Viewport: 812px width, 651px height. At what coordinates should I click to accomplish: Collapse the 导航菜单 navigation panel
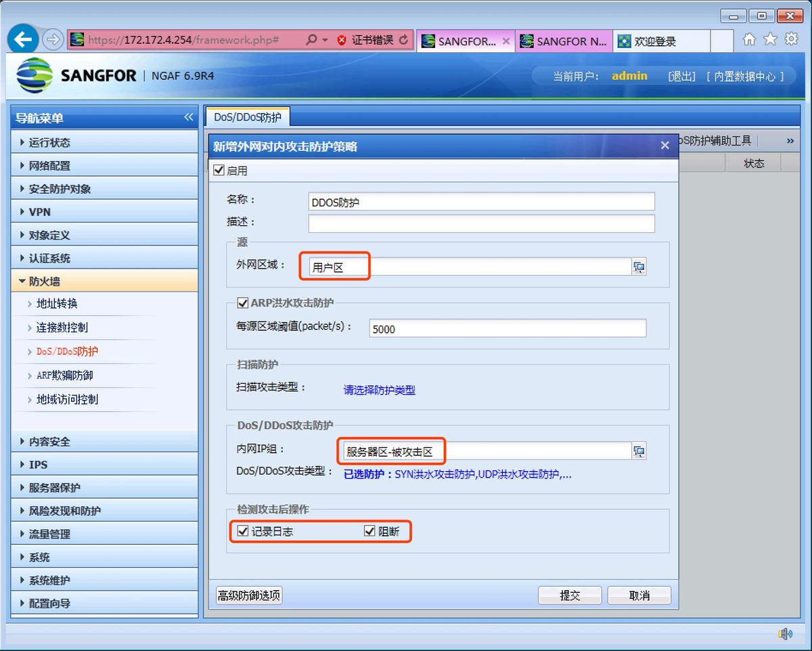coord(189,117)
